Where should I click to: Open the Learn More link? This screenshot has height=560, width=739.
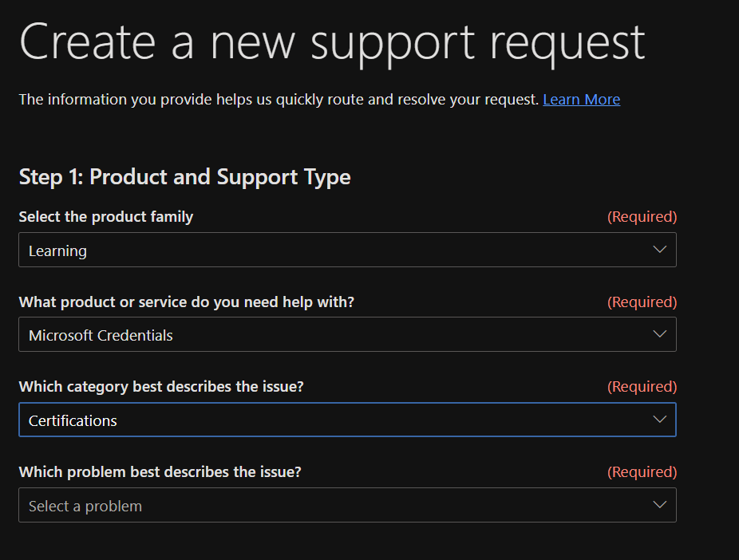(581, 100)
